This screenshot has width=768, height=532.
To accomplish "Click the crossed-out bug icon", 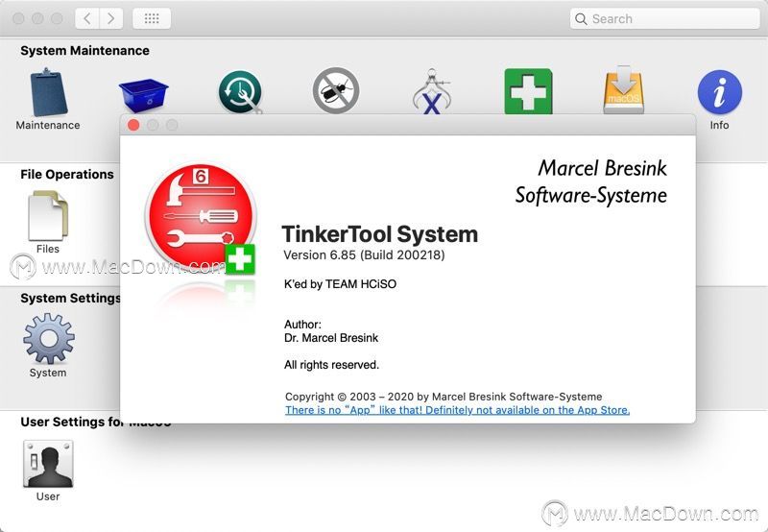I will tap(336, 90).
